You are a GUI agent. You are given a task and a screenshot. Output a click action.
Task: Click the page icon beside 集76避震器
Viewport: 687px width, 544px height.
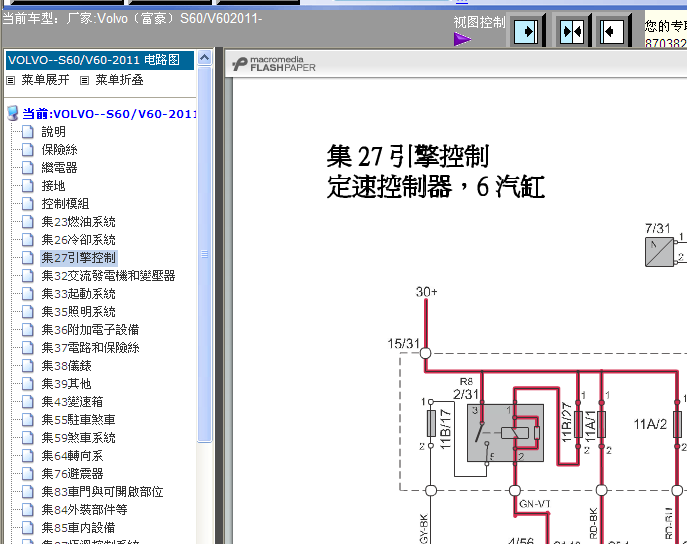click(x=28, y=473)
